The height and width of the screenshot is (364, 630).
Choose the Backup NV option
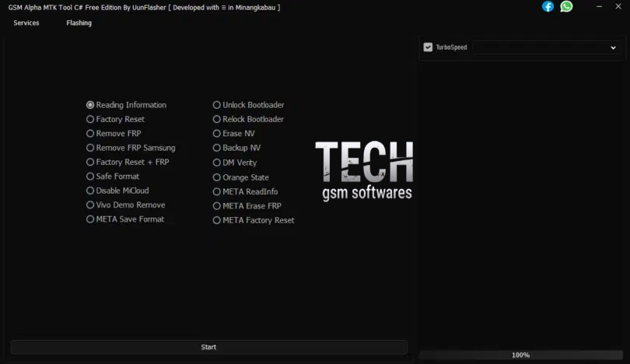tap(236, 148)
